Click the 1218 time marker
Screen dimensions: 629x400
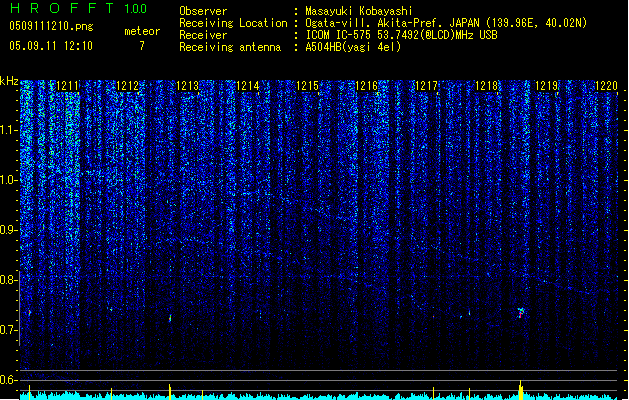click(486, 86)
